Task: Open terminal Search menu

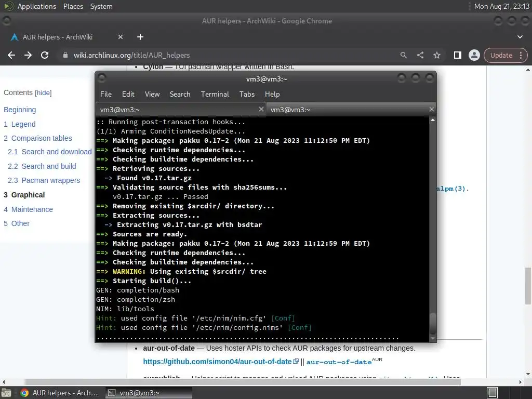Action: [x=180, y=95]
